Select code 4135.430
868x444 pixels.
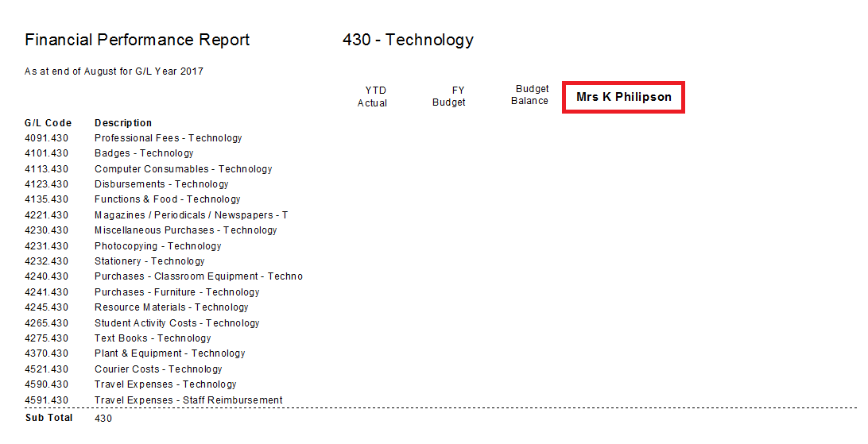click(x=46, y=199)
